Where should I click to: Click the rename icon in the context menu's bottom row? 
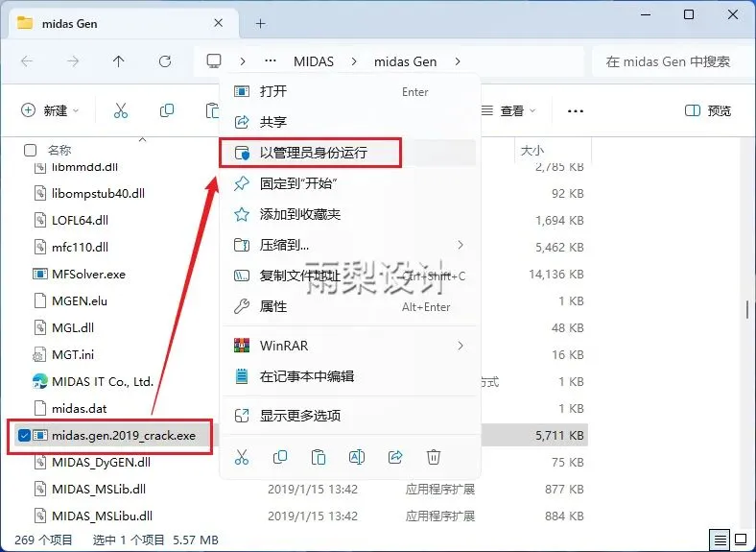pyautogui.click(x=357, y=456)
